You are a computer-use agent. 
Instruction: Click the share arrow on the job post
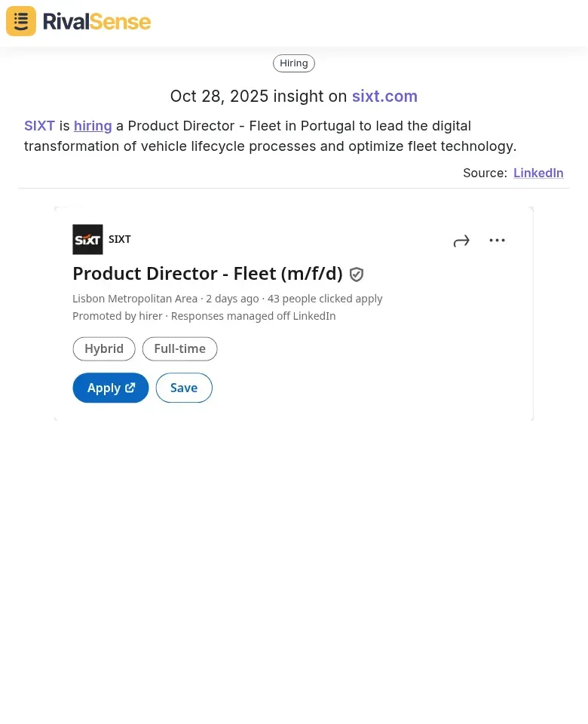click(x=461, y=240)
